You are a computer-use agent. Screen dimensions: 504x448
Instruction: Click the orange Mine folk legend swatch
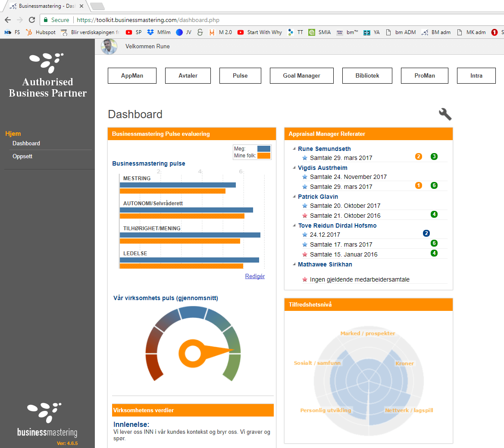click(x=264, y=156)
